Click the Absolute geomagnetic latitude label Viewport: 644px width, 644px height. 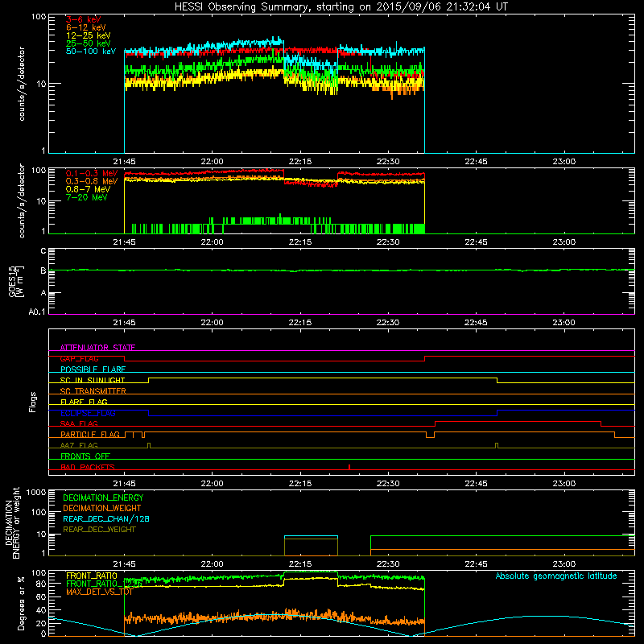tap(556, 576)
